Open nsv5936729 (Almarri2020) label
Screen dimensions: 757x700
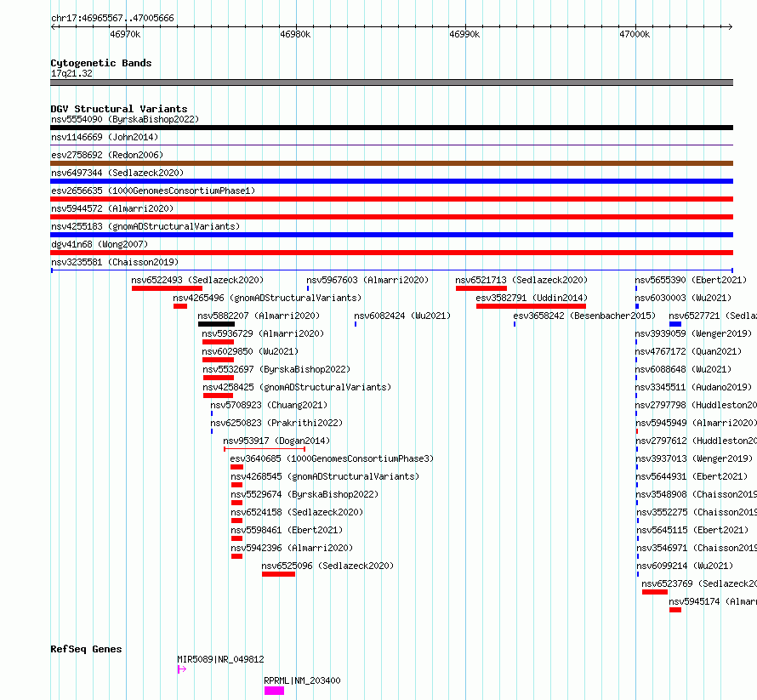click(263, 333)
